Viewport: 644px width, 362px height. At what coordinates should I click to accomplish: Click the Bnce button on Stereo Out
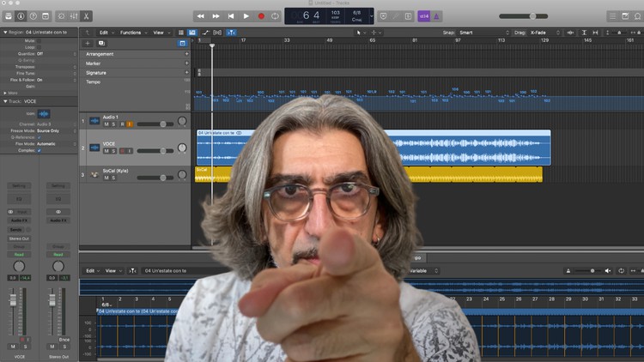[x=64, y=340]
